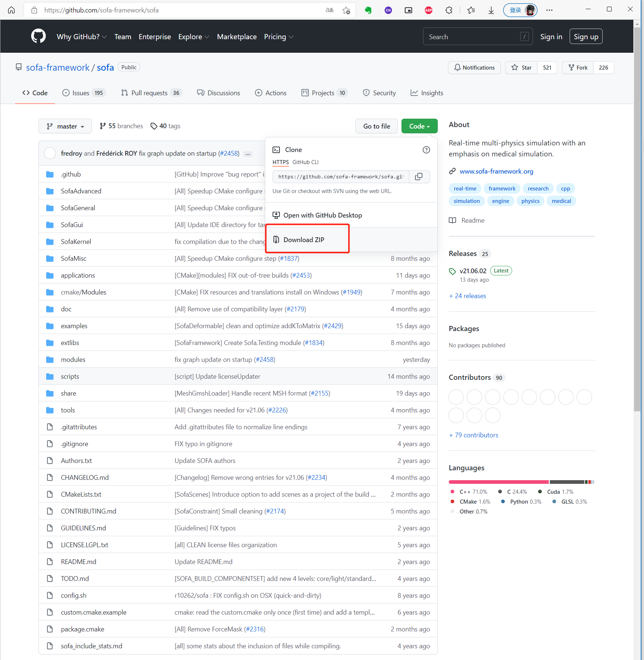Open the Notifications bell
The width and height of the screenshot is (644, 660).
coord(474,67)
